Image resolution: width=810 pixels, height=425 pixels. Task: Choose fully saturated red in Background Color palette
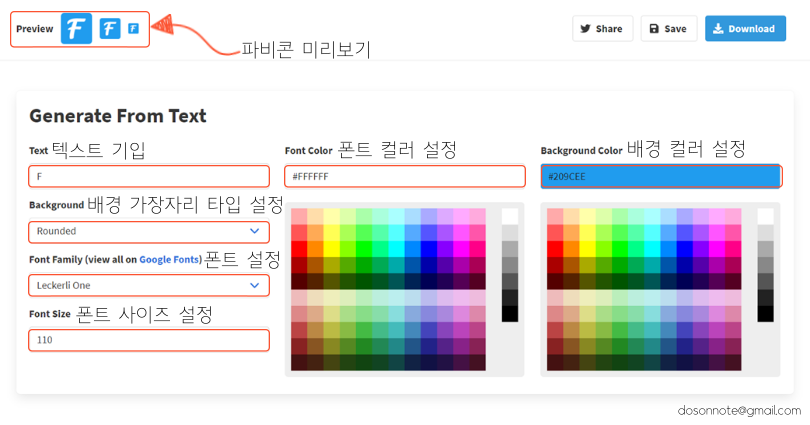[x=555, y=249]
